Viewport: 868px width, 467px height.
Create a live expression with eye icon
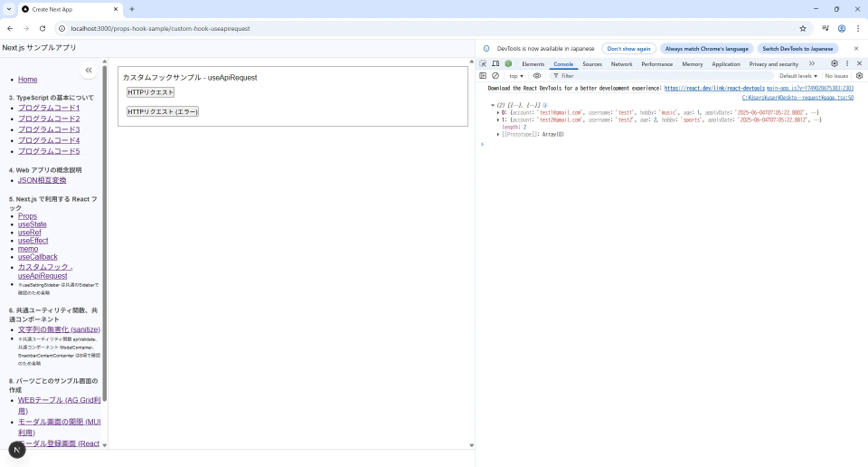tap(537, 75)
